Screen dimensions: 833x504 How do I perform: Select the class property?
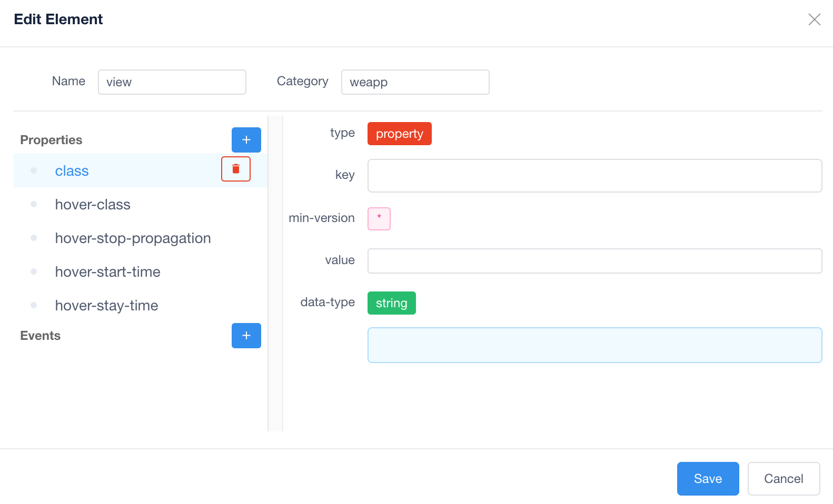click(x=141, y=170)
